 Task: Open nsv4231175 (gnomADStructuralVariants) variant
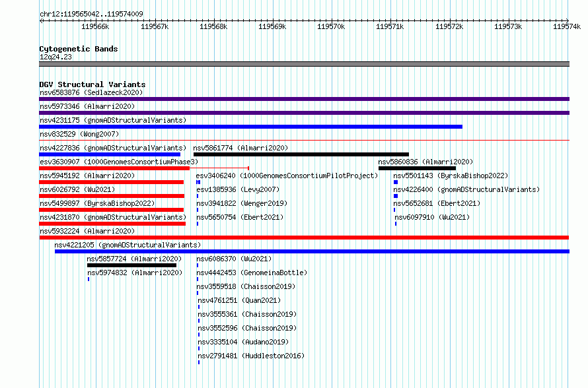(113, 120)
